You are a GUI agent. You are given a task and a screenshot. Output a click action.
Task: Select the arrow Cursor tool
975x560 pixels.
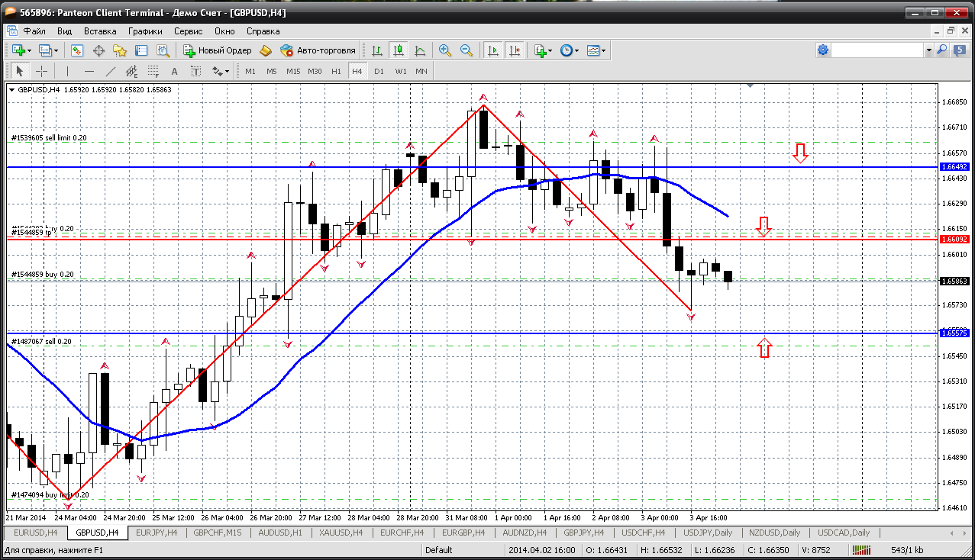(x=20, y=71)
